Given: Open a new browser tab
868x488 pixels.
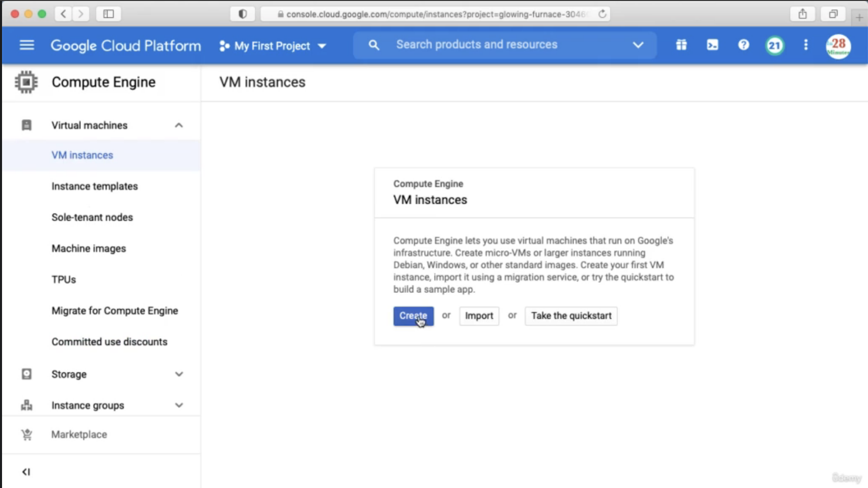Looking at the screenshot, I should (859, 17).
